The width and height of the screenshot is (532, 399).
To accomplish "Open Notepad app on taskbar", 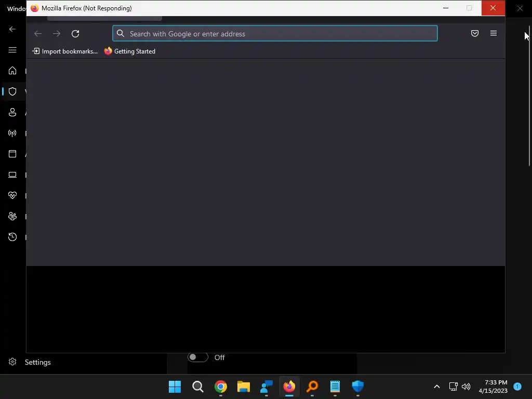I will (335, 387).
